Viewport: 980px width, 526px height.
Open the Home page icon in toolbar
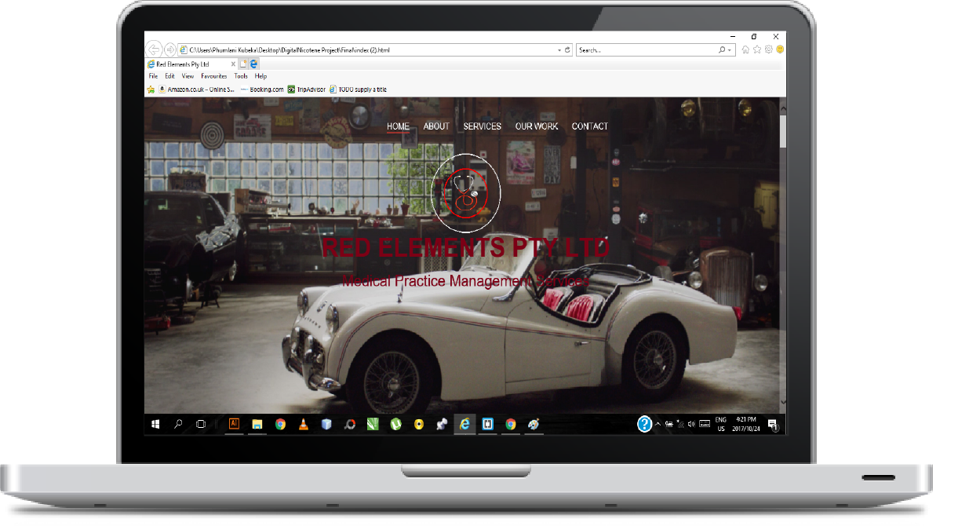[x=745, y=49]
